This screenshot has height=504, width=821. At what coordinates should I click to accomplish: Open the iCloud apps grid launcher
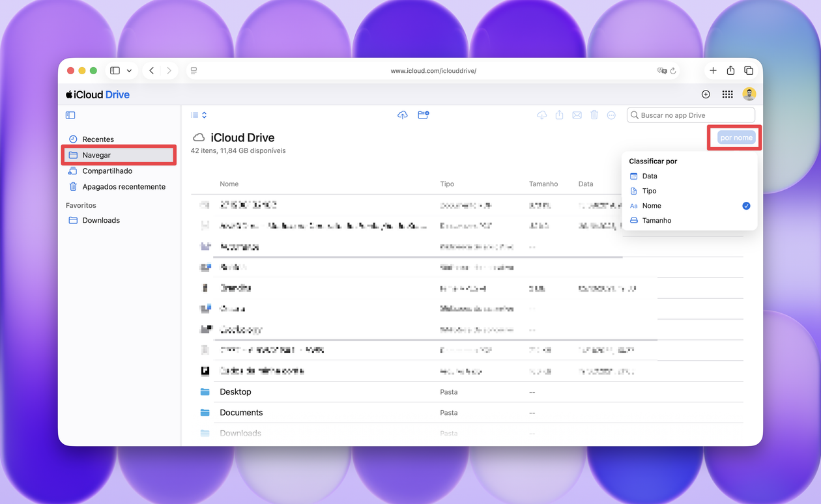pyautogui.click(x=728, y=94)
